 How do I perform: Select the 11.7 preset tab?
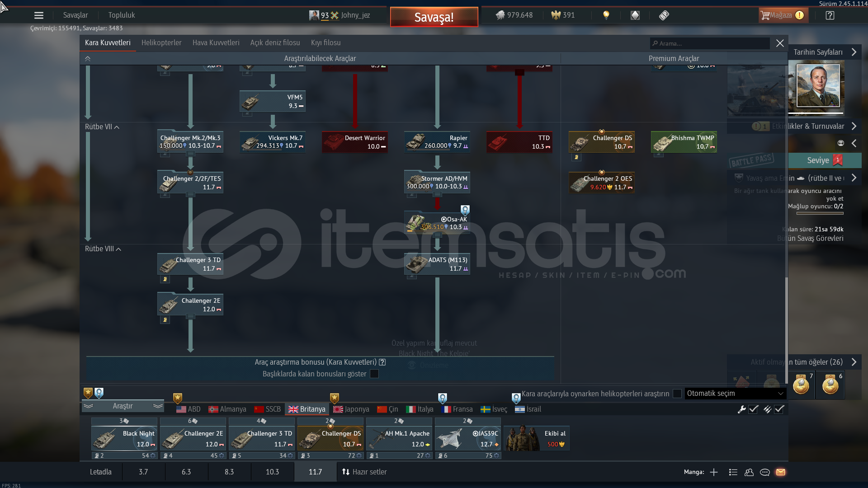pos(315,472)
